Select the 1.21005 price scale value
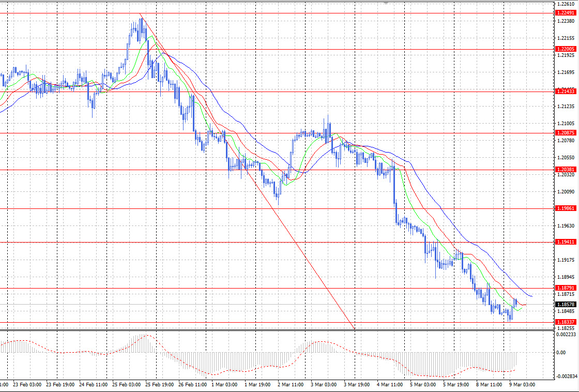The width and height of the screenshot is (579, 392). [566, 124]
